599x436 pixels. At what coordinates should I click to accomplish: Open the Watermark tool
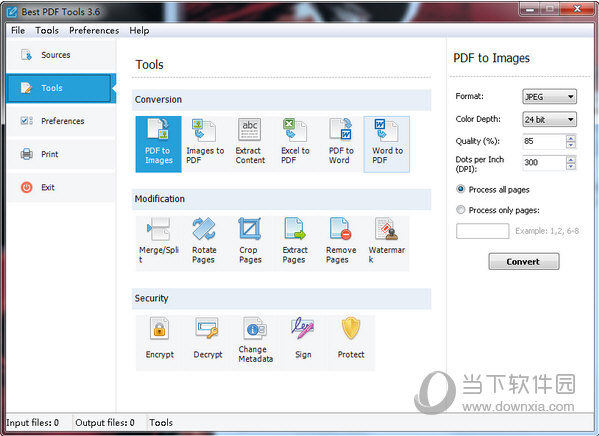click(x=386, y=243)
